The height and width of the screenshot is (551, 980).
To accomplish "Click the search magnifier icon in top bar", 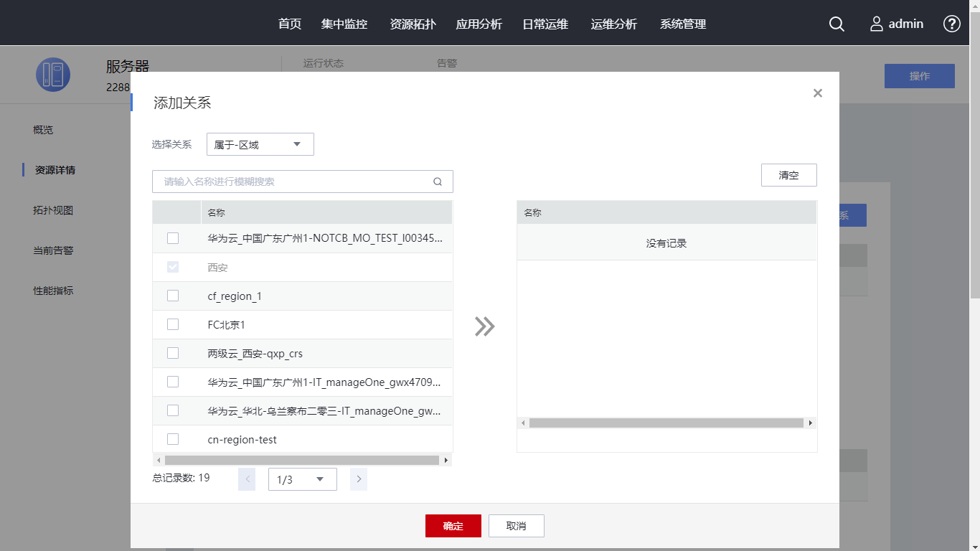I will [837, 24].
